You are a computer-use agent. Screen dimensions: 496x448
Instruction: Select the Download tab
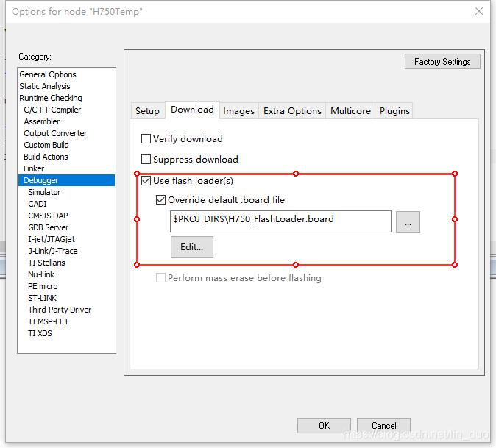point(192,110)
